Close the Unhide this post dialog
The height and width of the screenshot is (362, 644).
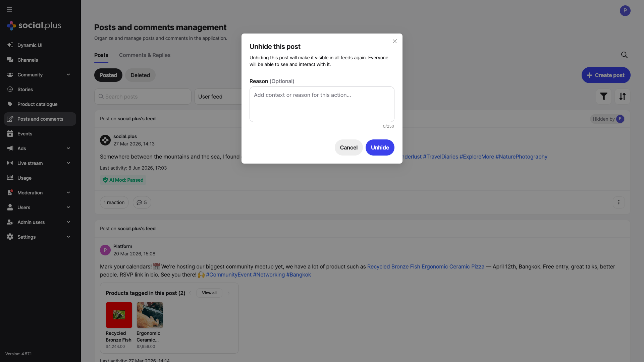point(395,41)
